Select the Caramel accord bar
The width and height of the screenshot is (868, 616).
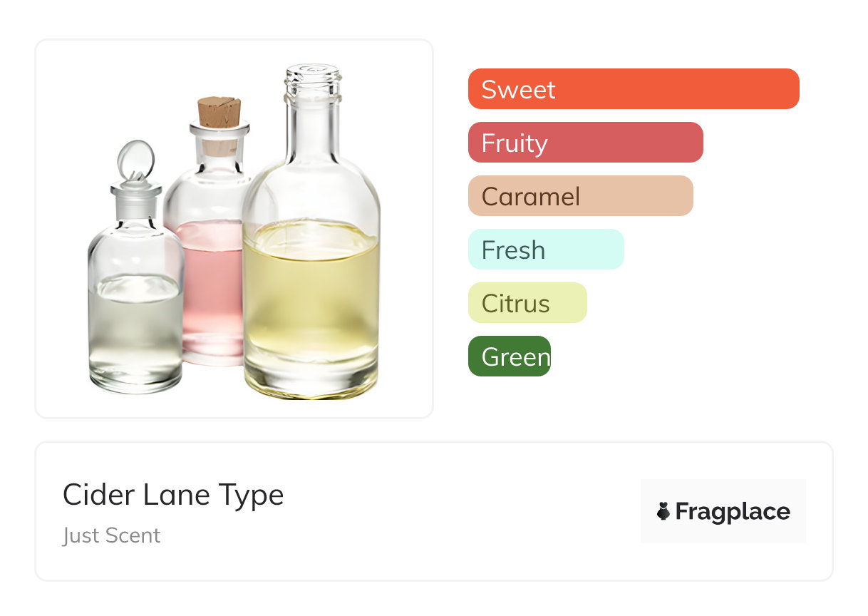coord(580,196)
